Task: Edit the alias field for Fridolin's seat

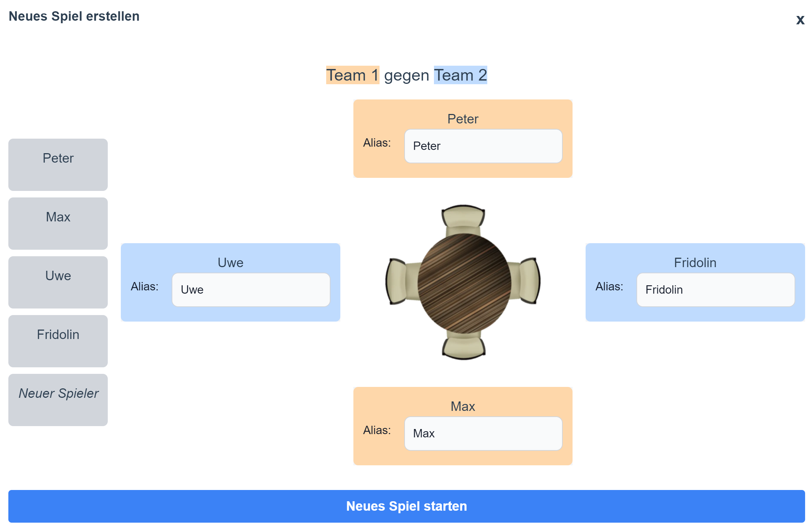Action: click(x=715, y=290)
